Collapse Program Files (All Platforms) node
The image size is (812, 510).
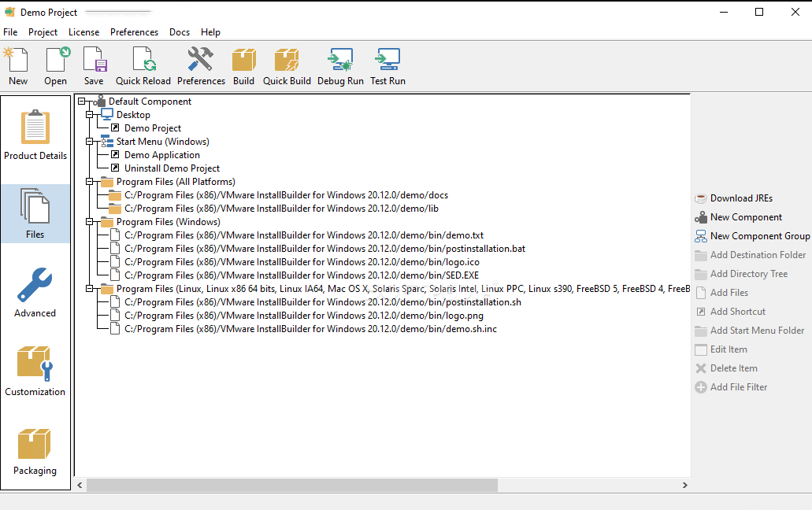tap(90, 182)
